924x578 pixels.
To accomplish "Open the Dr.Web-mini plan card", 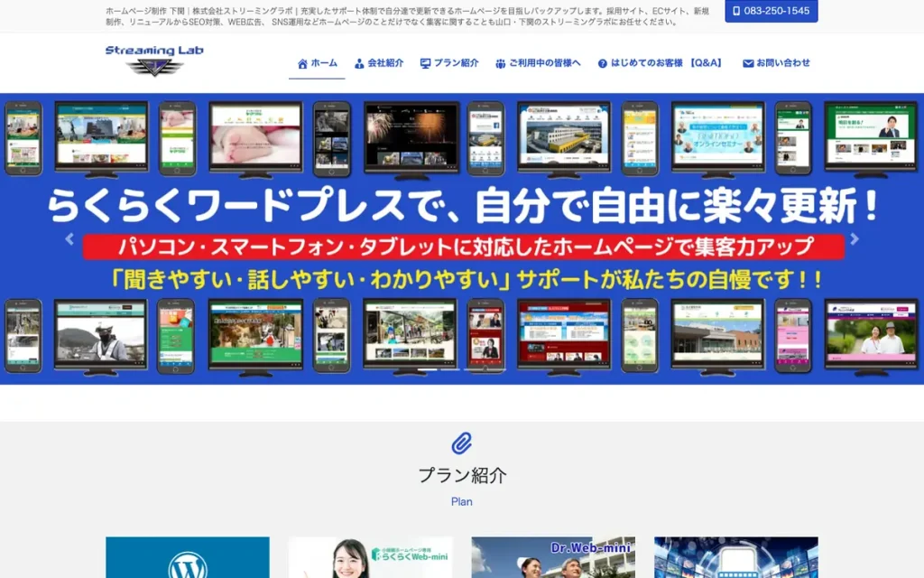I will pos(553,557).
